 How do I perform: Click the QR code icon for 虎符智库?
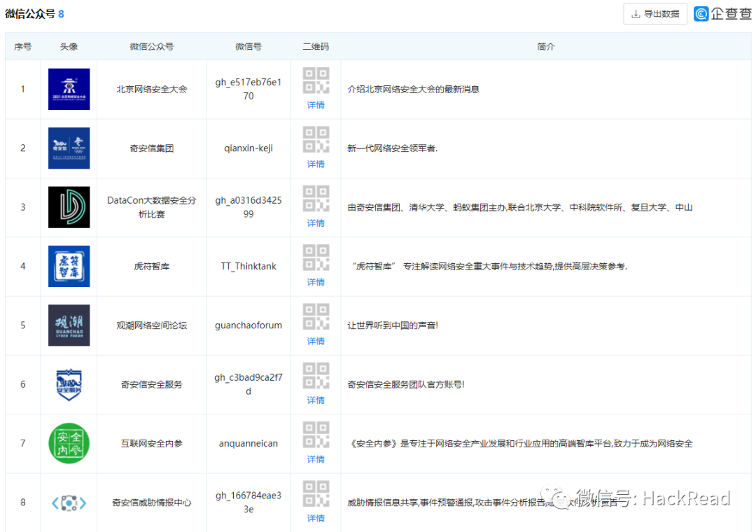pos(316,258)
